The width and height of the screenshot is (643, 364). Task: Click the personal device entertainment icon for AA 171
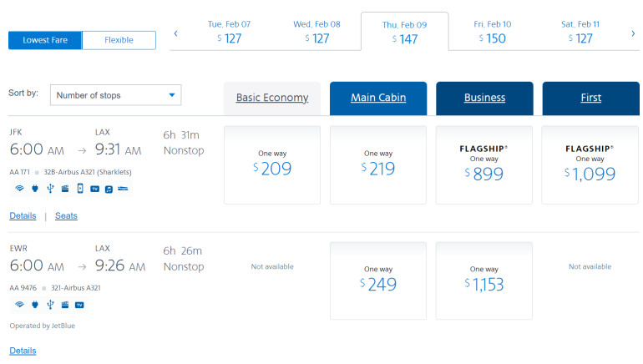[x=80, y=189]
